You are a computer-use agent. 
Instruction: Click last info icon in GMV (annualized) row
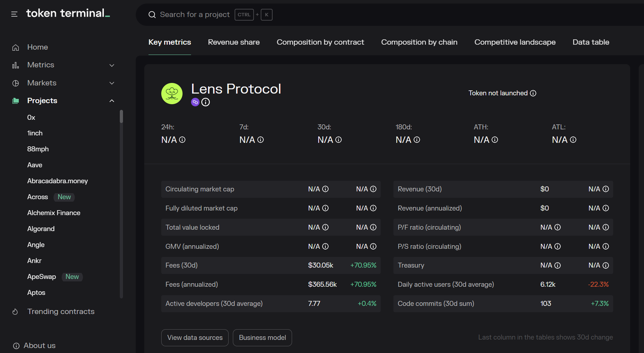tap(373, 246)
